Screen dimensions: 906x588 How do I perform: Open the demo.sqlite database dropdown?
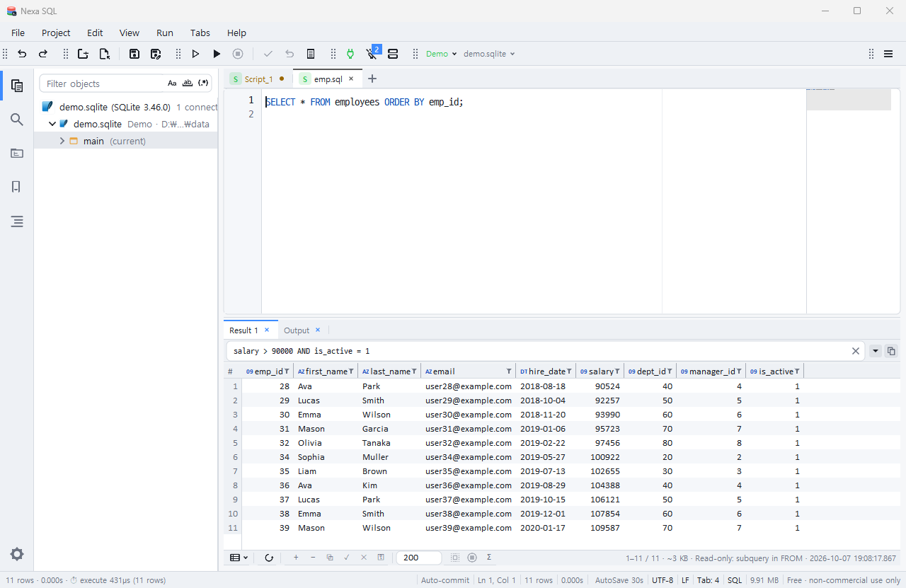point(489,54)
